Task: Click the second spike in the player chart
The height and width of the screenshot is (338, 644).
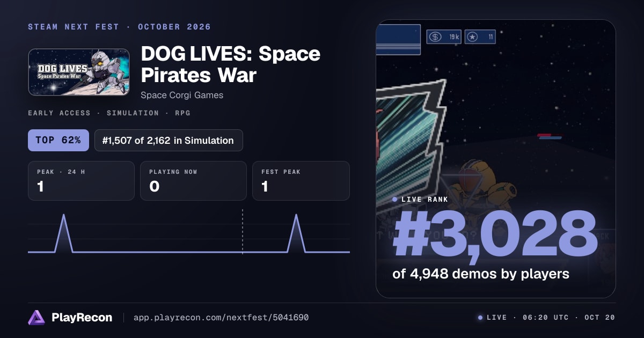Action: pos(296,233)
